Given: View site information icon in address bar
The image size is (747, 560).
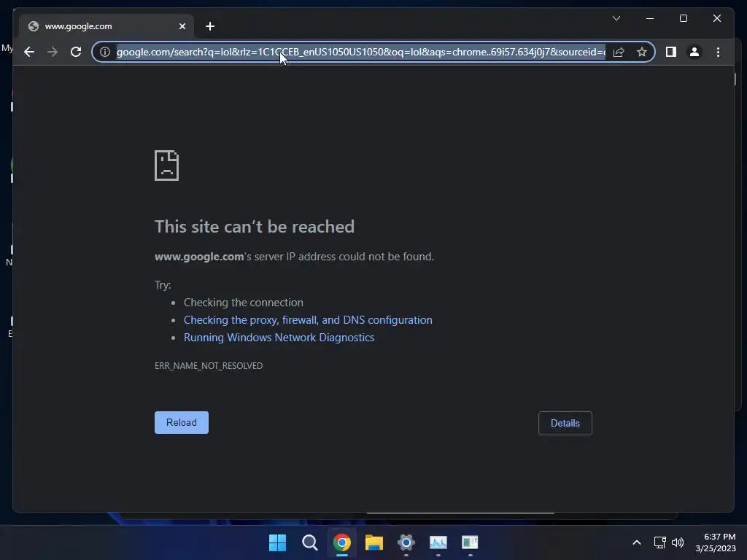Looking at the screenshot, I should pyautogui.click(x=105, y=52).
